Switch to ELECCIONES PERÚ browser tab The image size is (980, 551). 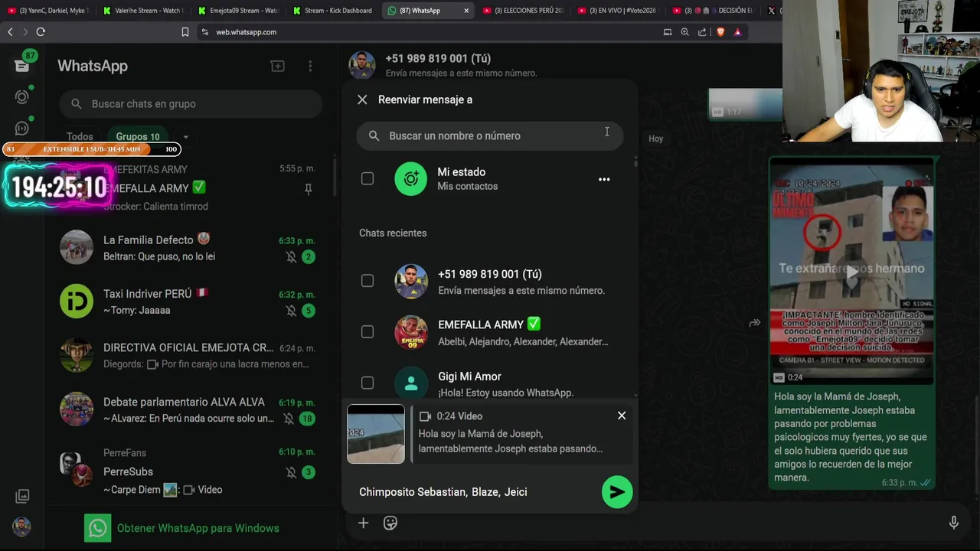click(523, 11)
